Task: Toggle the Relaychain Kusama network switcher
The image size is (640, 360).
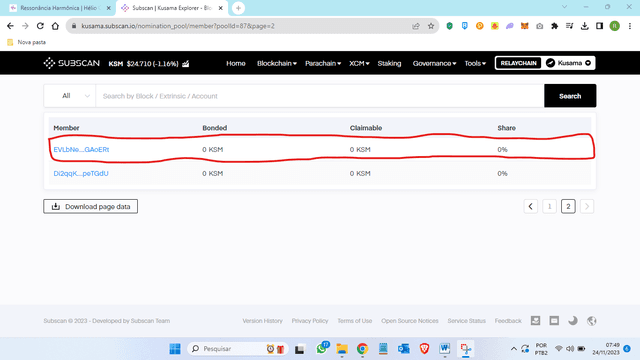Action: tap(545, 63)
